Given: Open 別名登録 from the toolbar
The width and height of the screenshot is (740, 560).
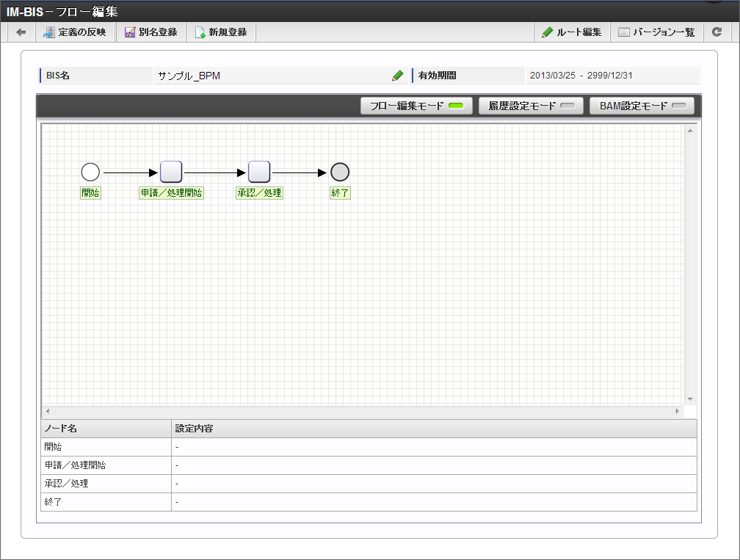Looking at the screenshot, I should point(151,32).
